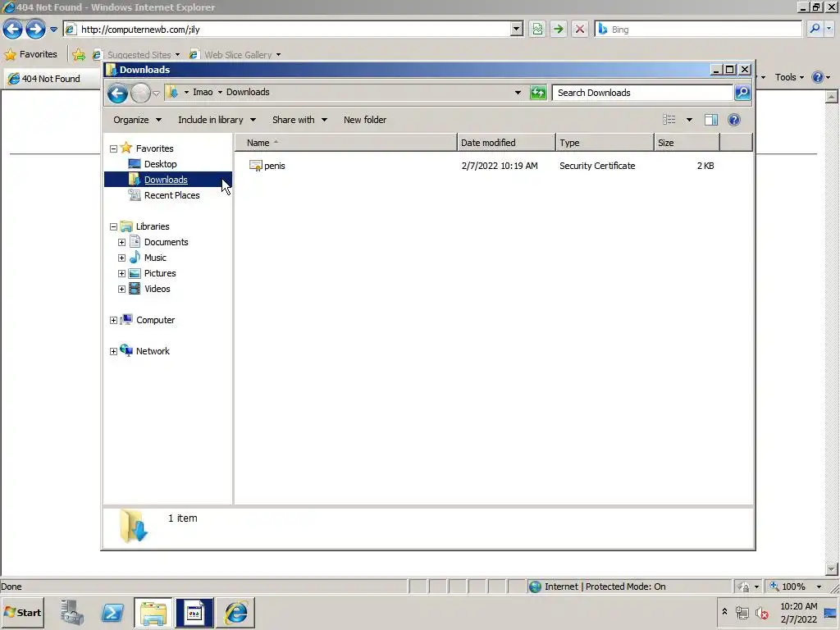
Task: Open Suggested Sites in Favorites bar
Action: [136, 55]
